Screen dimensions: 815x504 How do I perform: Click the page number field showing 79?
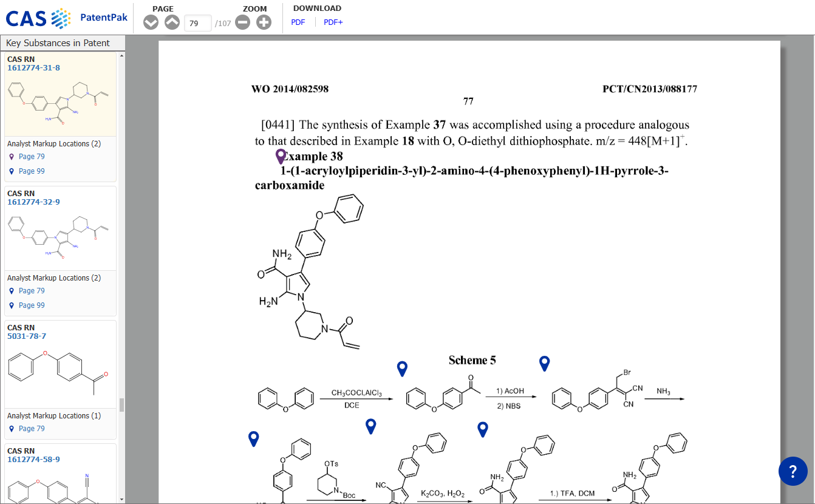197,23
